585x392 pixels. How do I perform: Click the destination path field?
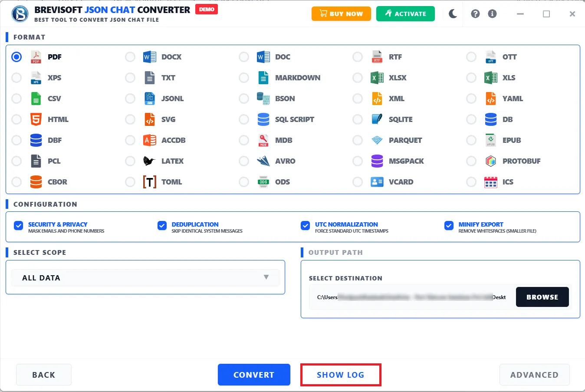pos(411,297)
